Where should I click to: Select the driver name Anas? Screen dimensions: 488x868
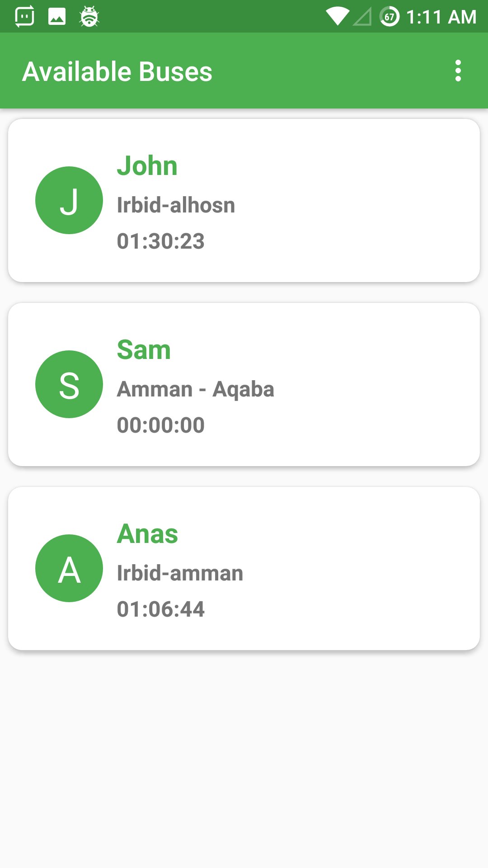click(147, 533)
